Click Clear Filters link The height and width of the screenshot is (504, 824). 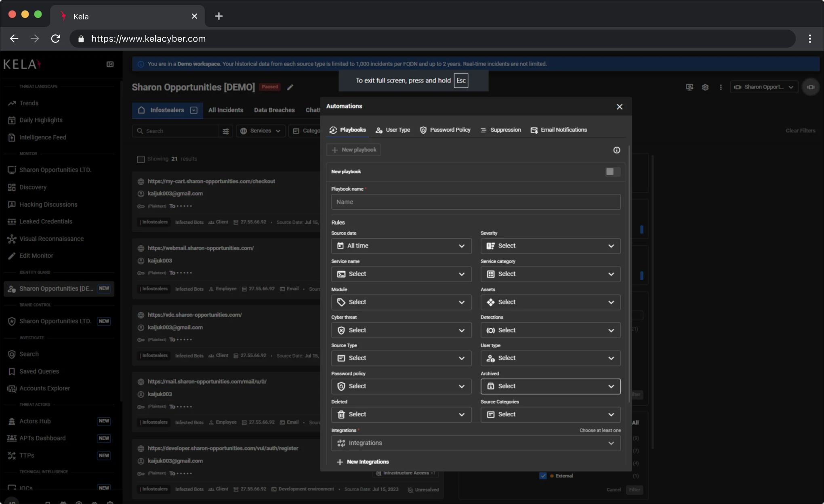(800, 131)
